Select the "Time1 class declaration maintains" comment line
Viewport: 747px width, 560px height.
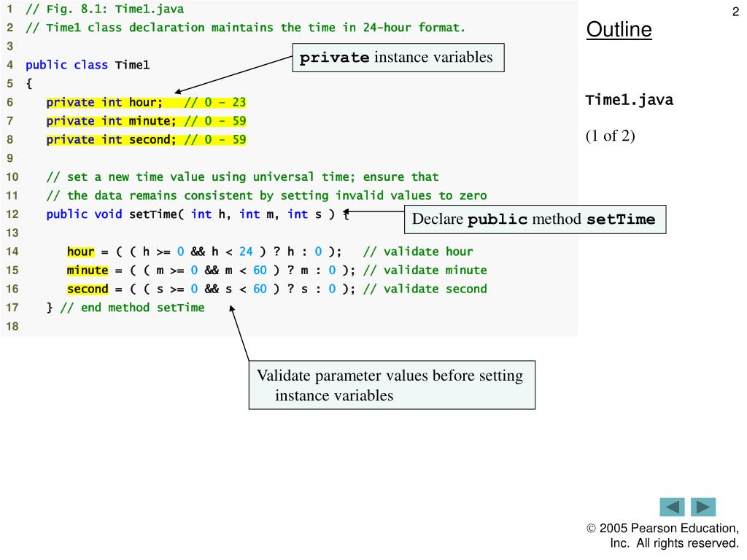245,28
